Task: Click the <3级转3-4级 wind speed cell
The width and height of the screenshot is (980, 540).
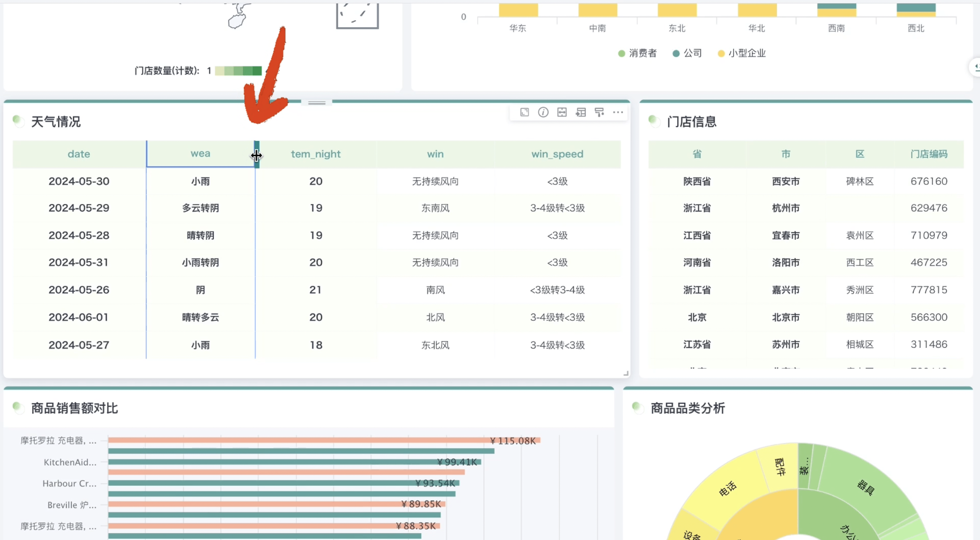Action: [557, 290]
